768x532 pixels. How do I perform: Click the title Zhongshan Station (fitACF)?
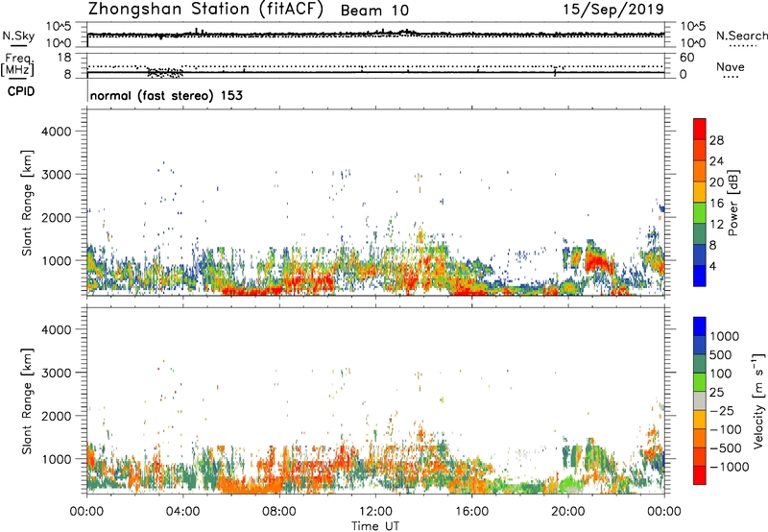(205, 10)
